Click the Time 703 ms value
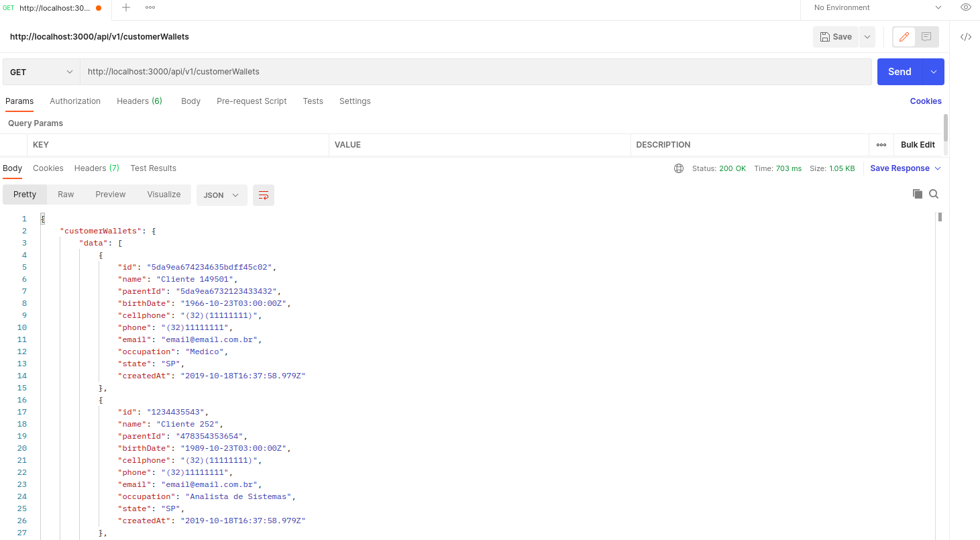This screenshot has height=540, width=980. pos(789,168)
